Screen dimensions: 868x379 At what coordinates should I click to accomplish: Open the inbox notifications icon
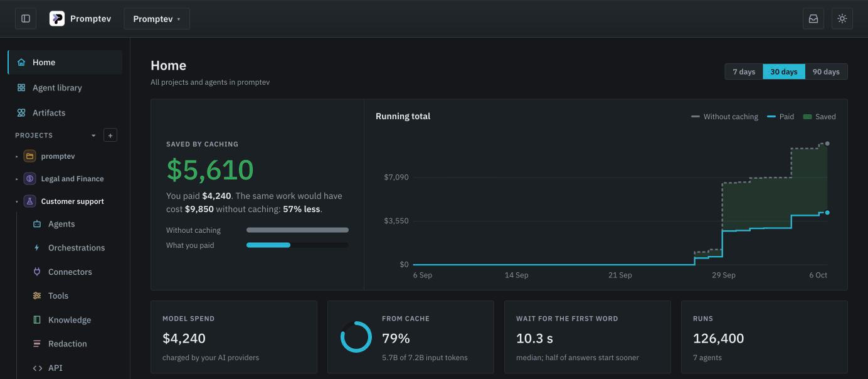(813, 19)
